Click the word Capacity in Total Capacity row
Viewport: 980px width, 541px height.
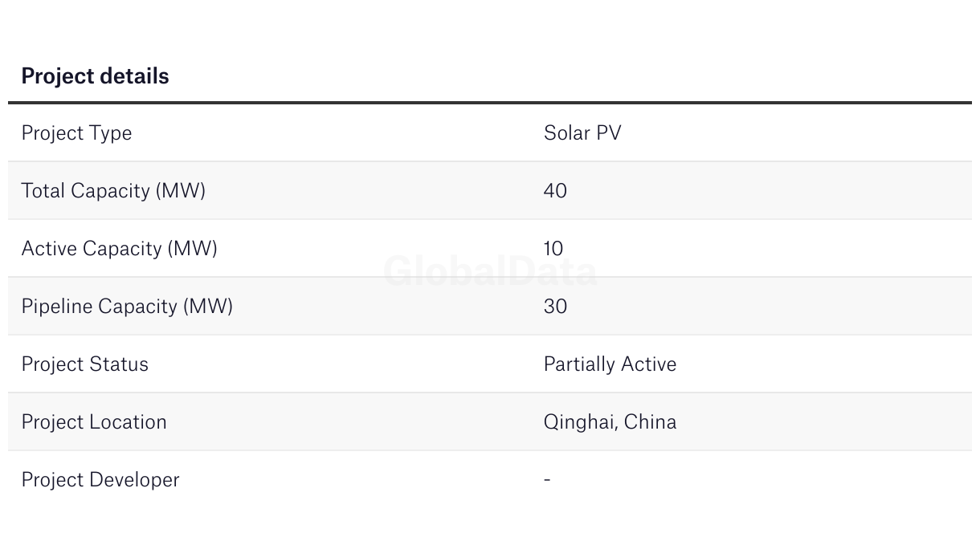click(111, 191)
